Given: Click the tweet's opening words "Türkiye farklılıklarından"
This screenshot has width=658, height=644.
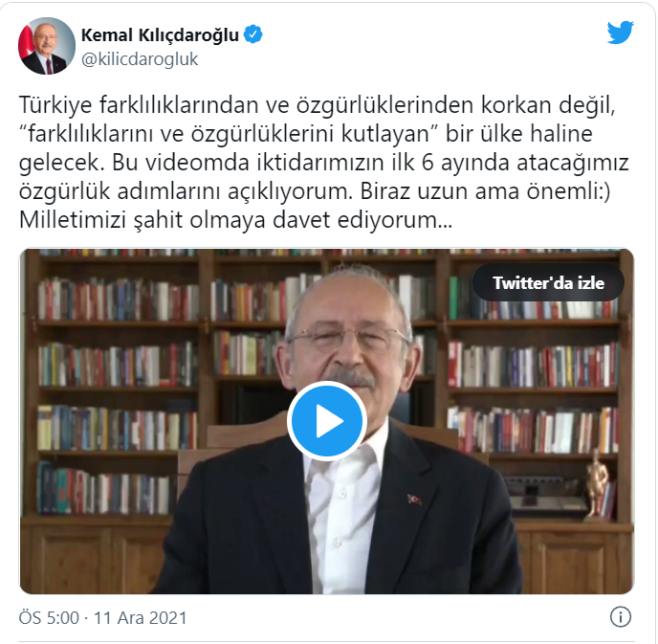Looking at the screenshot, I should tap(139, 105).
